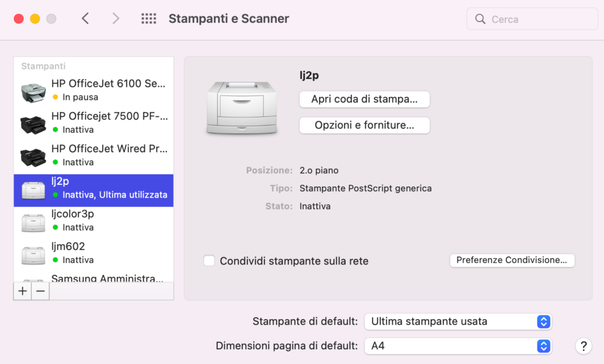Select the ljcolor3p printer entry

click(94, 220)
